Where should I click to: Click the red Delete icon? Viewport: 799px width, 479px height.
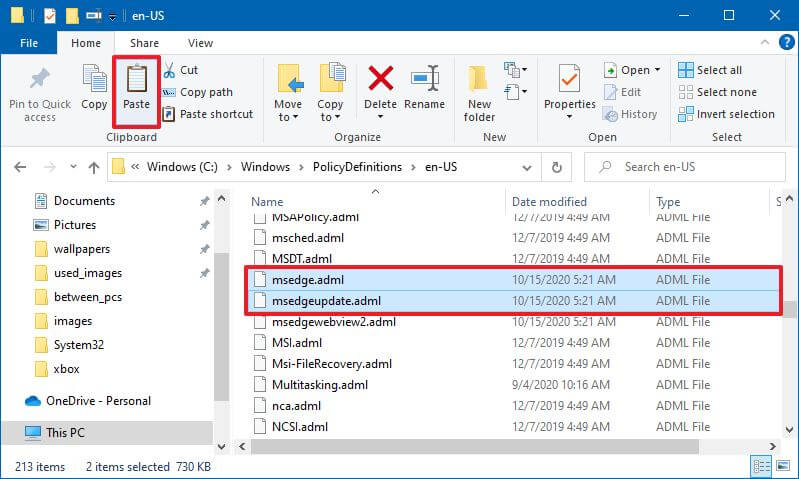click(380, 78)
